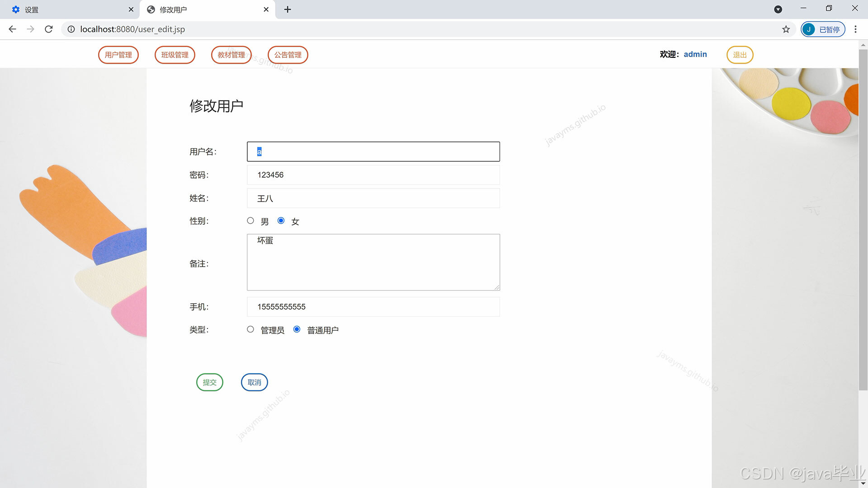
Task: Click the 姓名 field containing 王八
Action: pos(373,198)
